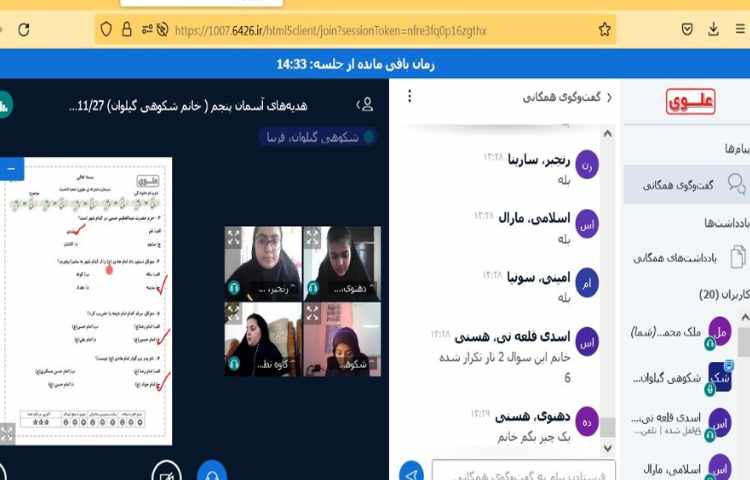The width and height of the screenshot is (750, 480).
Task: Toggle the user list with the person icon
Action: click(x=366, y=105)
